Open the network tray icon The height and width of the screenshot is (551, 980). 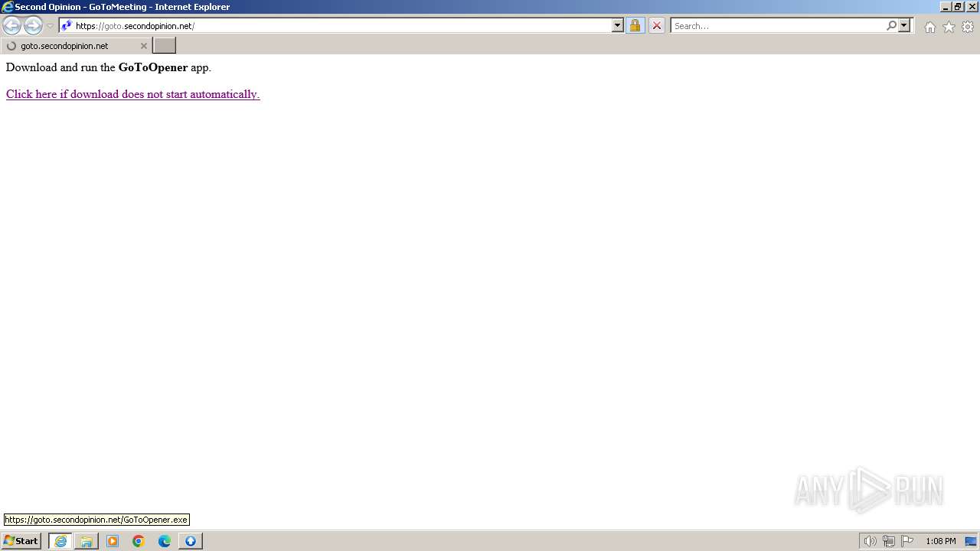pos(888,541)
